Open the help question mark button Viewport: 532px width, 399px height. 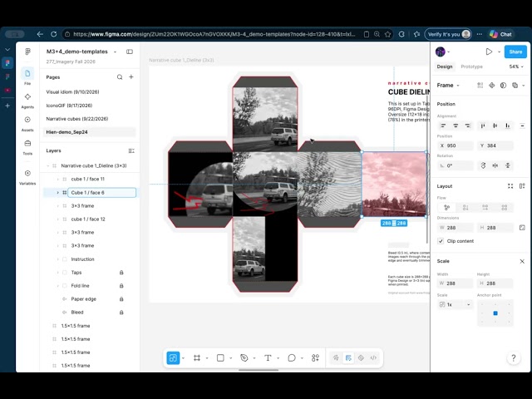(514, 358)
